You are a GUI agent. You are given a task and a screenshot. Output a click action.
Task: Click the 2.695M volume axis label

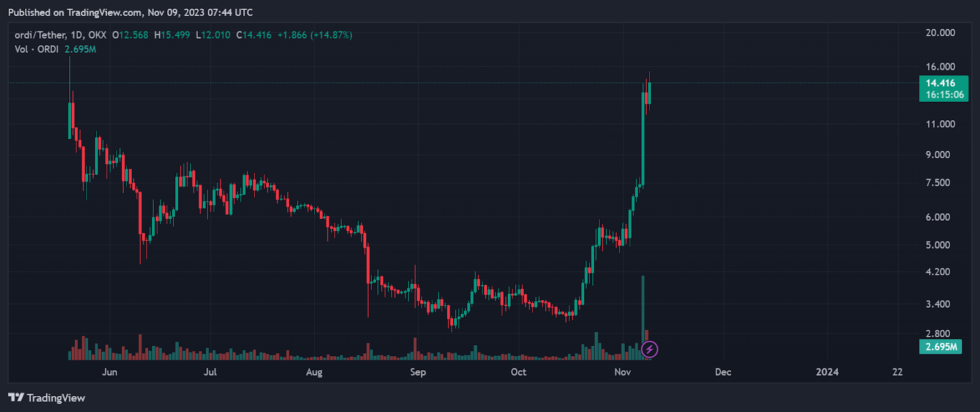941,347
